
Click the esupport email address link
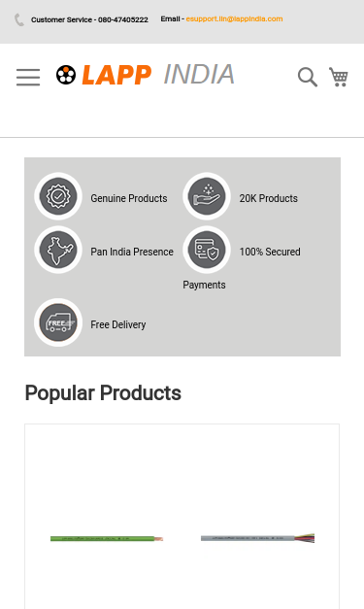pyautogui.click(x=234, y=18)
